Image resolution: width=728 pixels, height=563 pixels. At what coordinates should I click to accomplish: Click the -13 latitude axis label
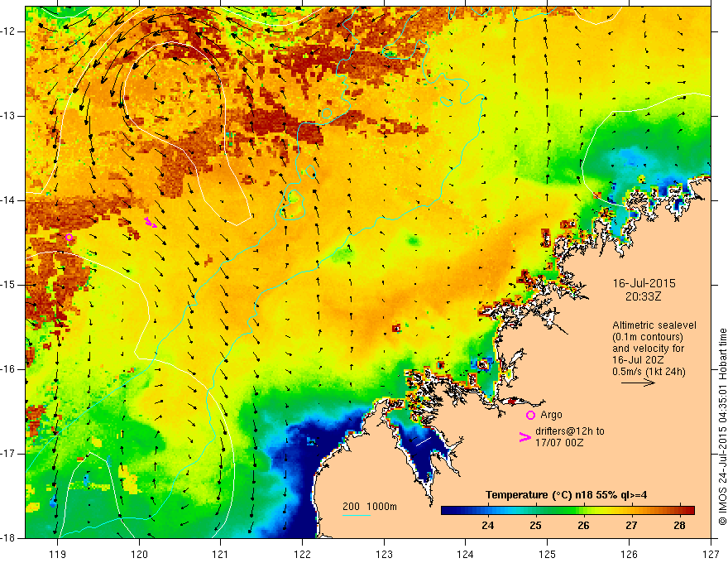coord(8,116)
